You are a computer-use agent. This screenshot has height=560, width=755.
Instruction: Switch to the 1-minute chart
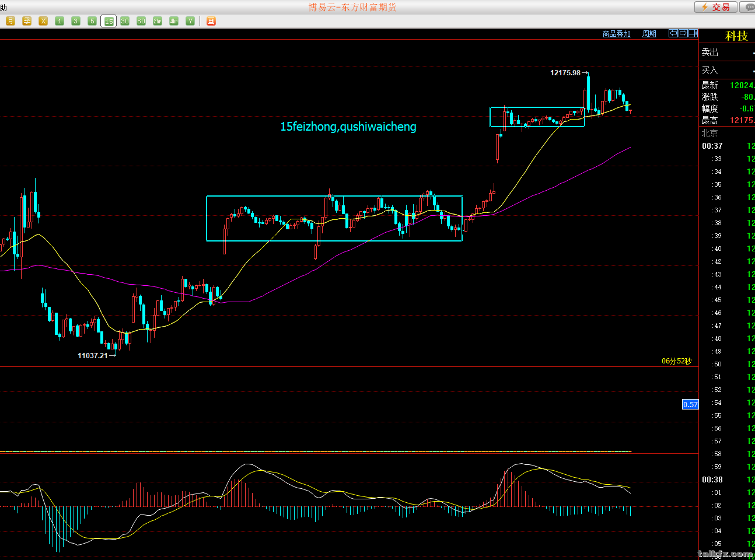(x=60, y=21)
